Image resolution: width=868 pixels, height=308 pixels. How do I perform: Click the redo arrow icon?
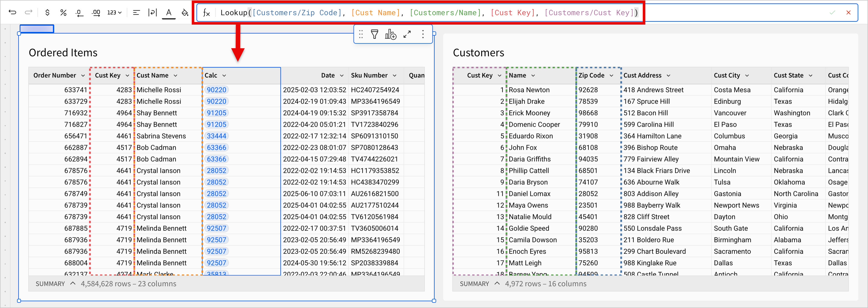29,13
